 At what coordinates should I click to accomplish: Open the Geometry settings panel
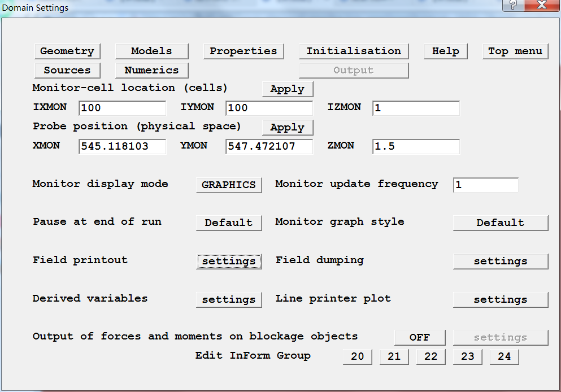tap(67, 51)
